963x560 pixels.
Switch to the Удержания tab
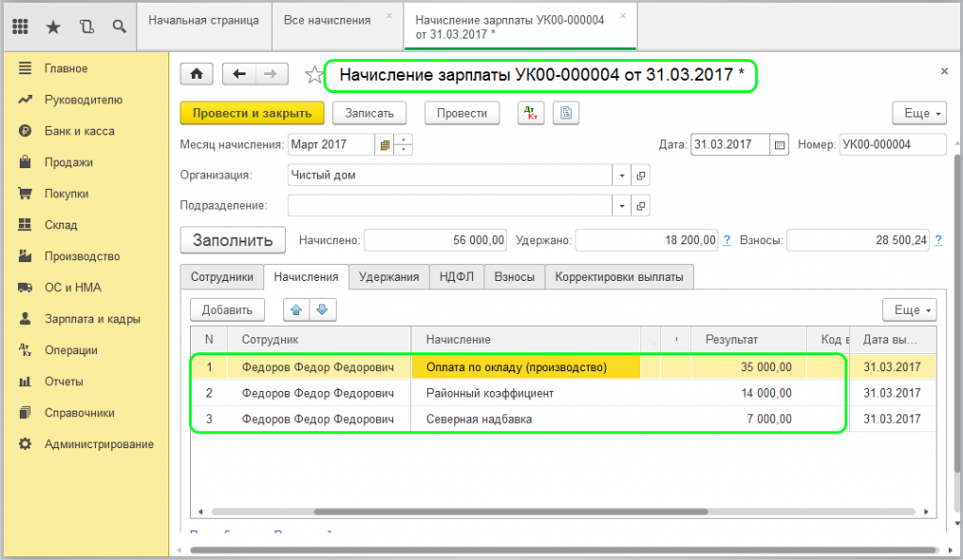(388, 277)
